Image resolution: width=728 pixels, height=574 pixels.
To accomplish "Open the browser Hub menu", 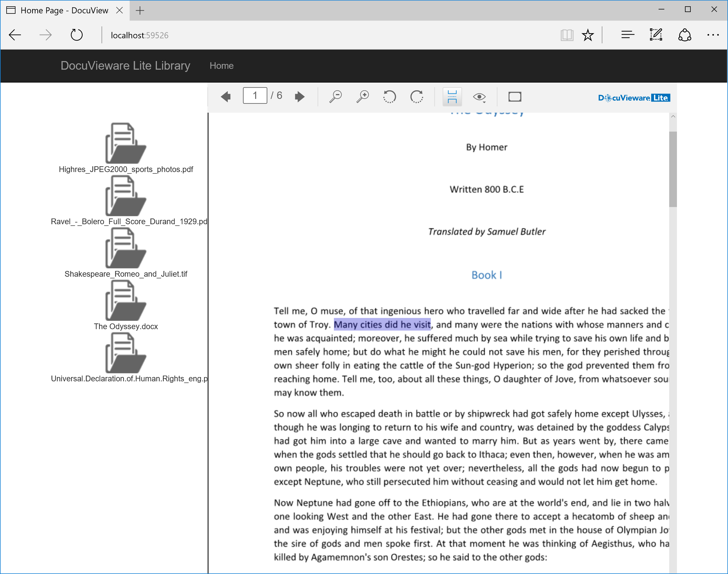I will 627,35.
